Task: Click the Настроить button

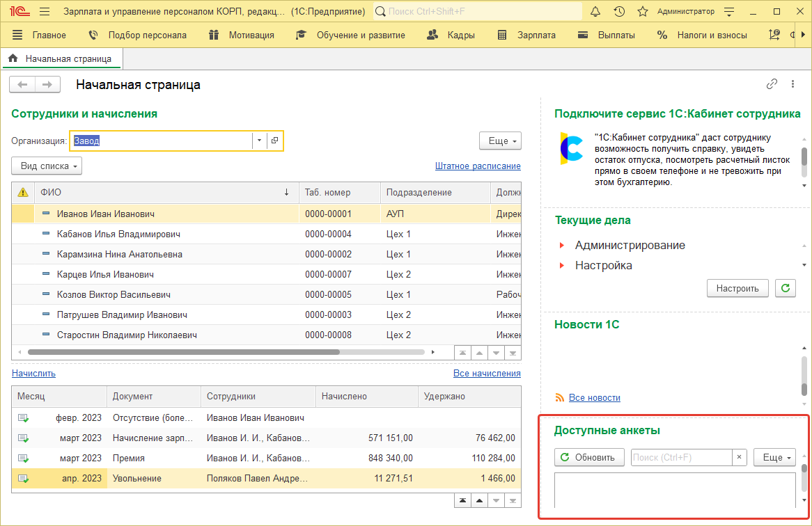Action: point(737,288)
